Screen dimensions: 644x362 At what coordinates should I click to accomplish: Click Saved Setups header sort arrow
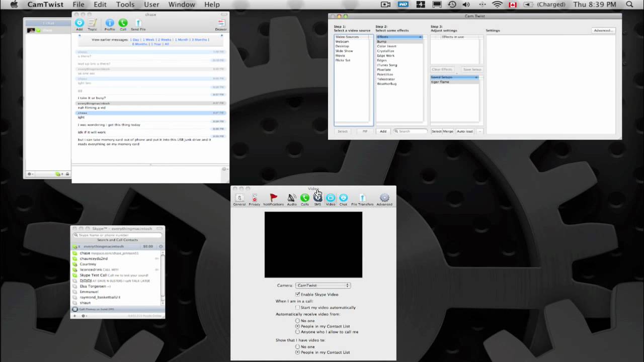[476, 77]
